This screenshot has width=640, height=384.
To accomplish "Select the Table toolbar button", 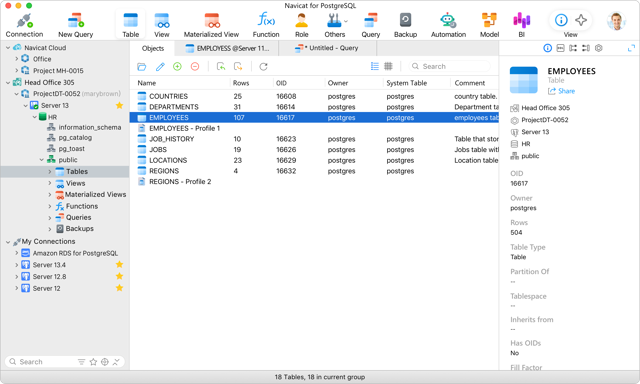I will [131, 25].
